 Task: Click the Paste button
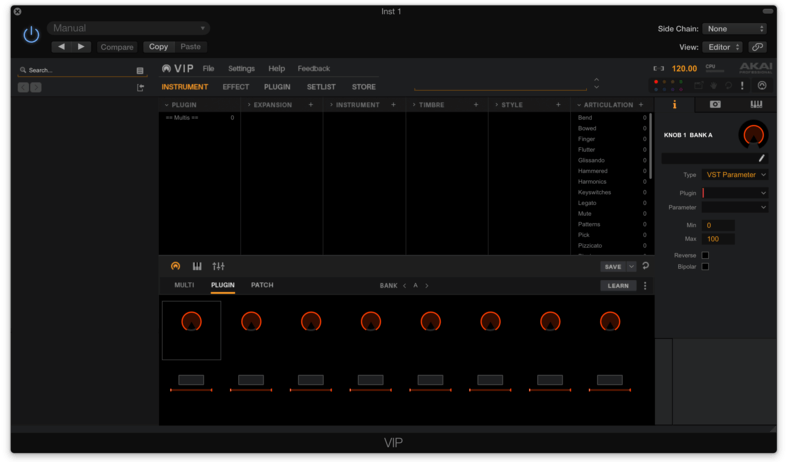tap(190, 46)
